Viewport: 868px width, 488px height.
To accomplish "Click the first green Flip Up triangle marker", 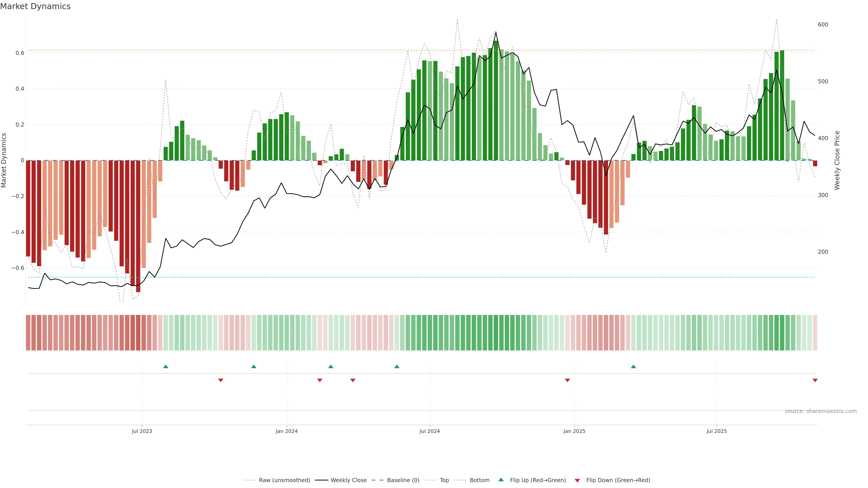I will [165, 366].
